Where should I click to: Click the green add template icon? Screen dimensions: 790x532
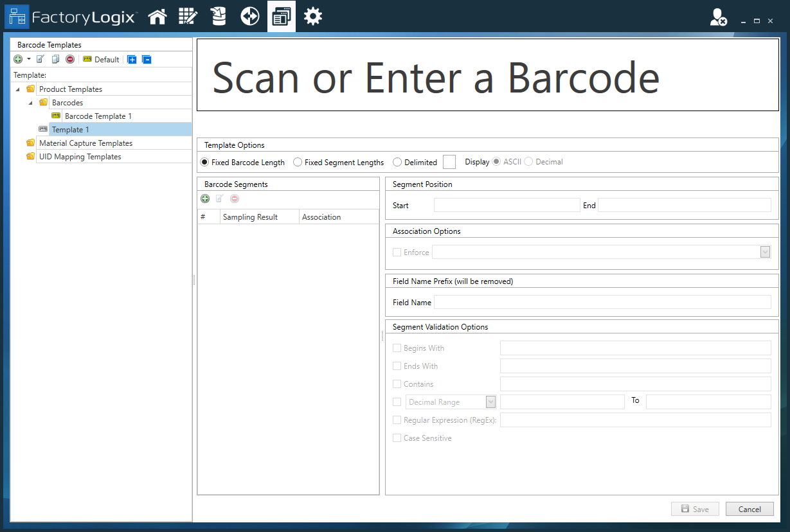click(18, 59)
